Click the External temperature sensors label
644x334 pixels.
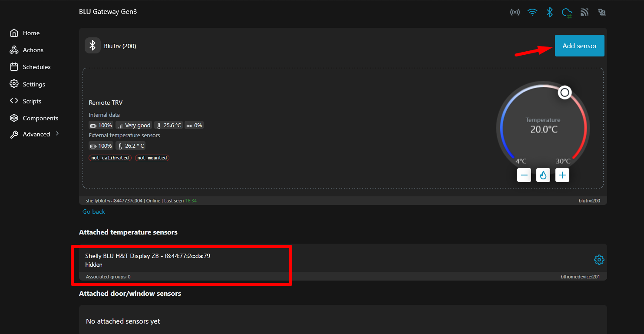[124, 136]
